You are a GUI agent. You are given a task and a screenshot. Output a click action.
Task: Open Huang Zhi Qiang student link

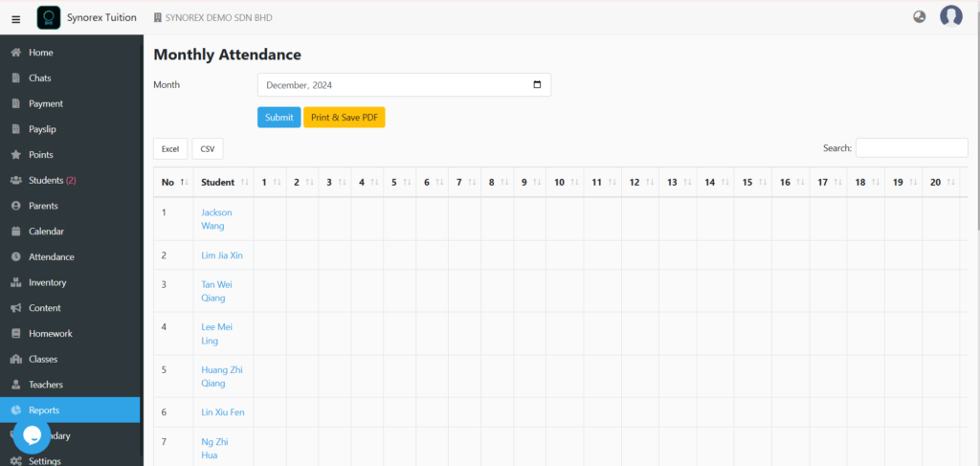[222, 376]
